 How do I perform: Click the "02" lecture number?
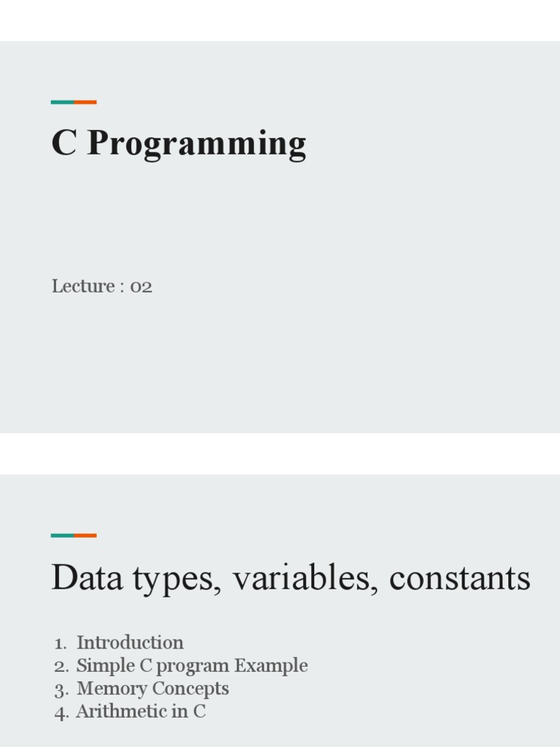point(141,286)
